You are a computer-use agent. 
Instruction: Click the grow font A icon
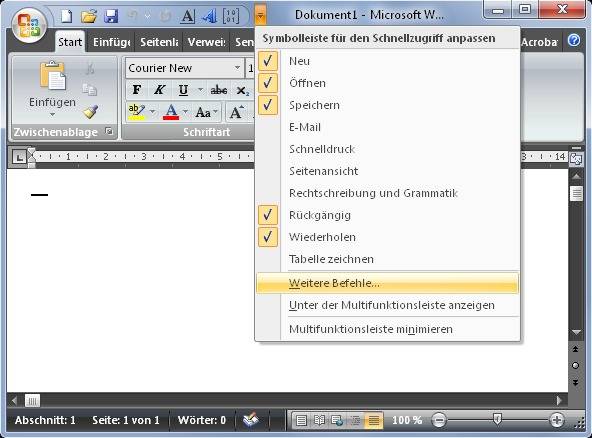(x=236, y=112)
